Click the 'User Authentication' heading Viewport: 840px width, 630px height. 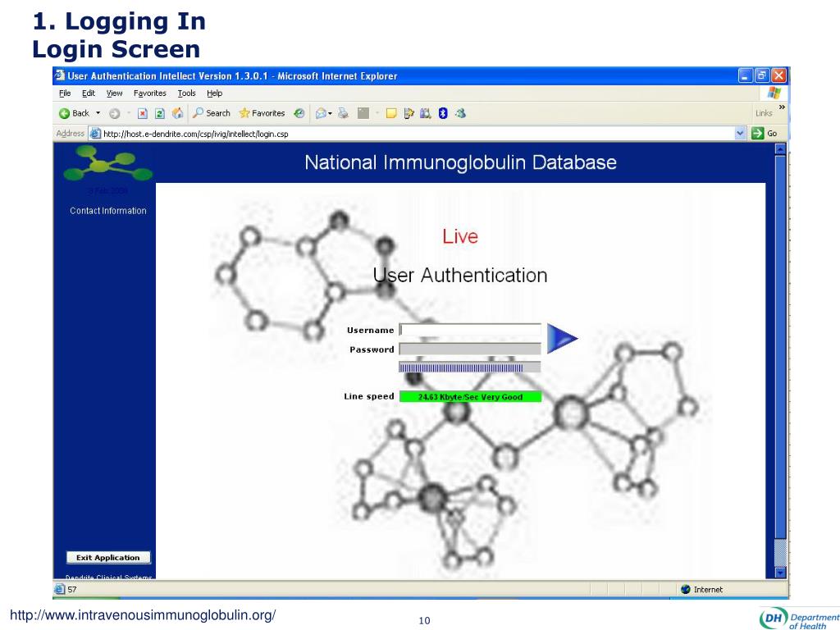click(460, 275)
